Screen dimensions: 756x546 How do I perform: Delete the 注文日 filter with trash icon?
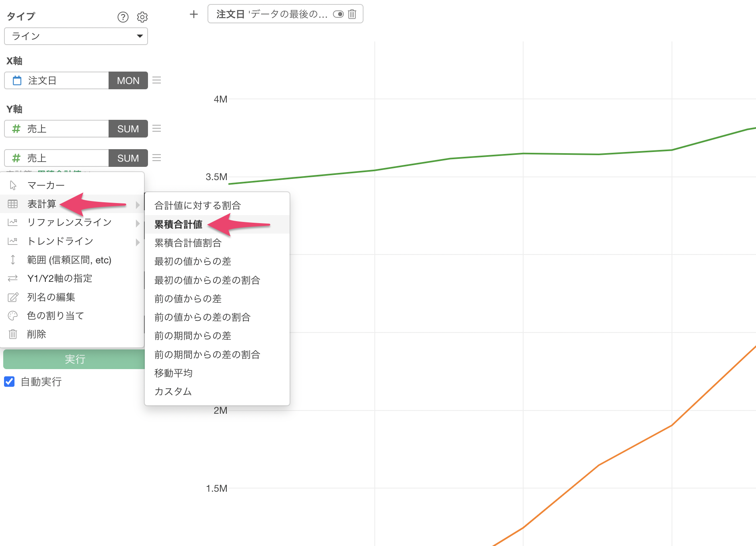point(352,14)
